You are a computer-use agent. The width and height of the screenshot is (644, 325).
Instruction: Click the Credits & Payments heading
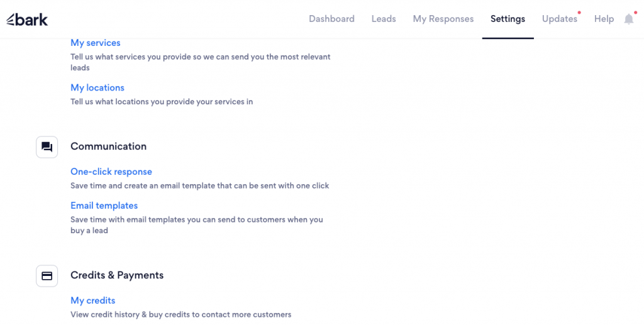pyautogui.click(x=117, y=275)
